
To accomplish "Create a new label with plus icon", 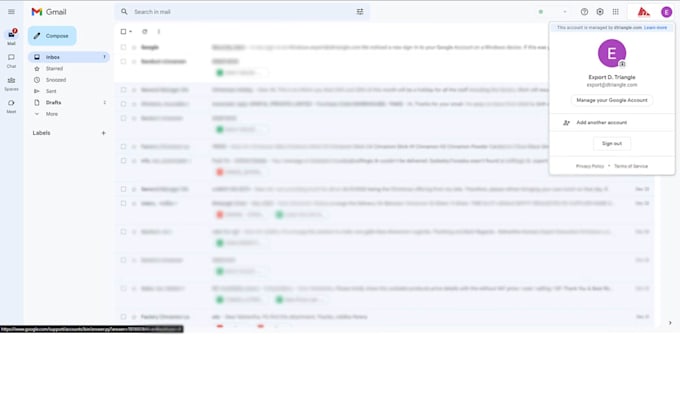I will click(103, 133).
